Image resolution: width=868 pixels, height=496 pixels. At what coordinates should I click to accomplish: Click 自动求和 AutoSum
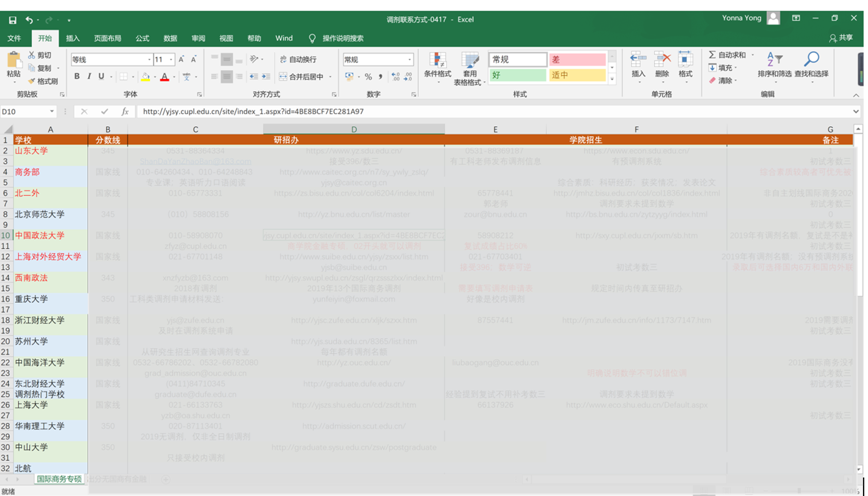[727, 55]
